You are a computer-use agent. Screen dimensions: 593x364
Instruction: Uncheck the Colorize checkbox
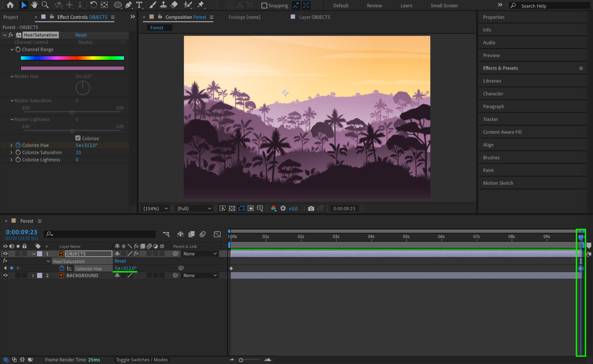[78, 138]
